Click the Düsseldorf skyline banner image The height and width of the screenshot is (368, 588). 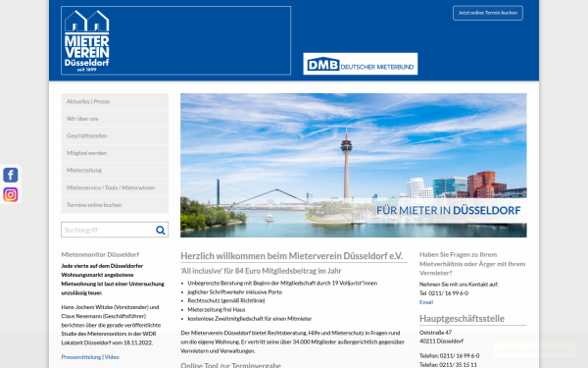(353, 165)
